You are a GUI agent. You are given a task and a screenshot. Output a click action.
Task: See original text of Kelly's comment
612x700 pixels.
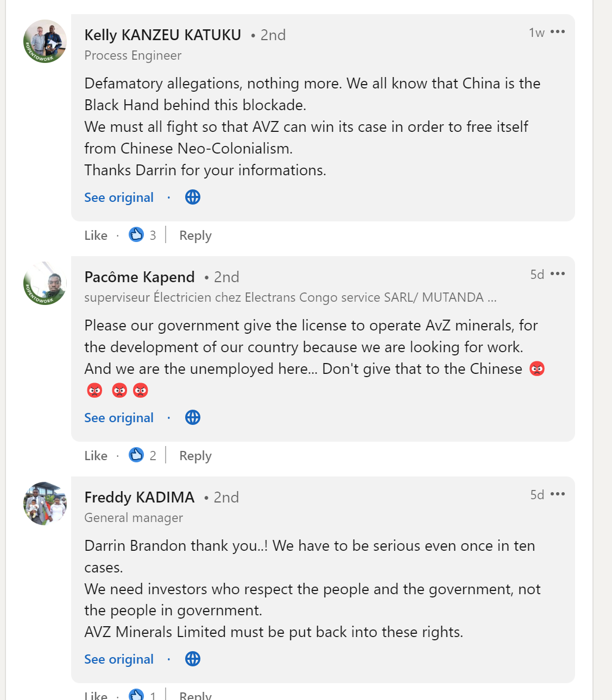(x=119, y=198)
